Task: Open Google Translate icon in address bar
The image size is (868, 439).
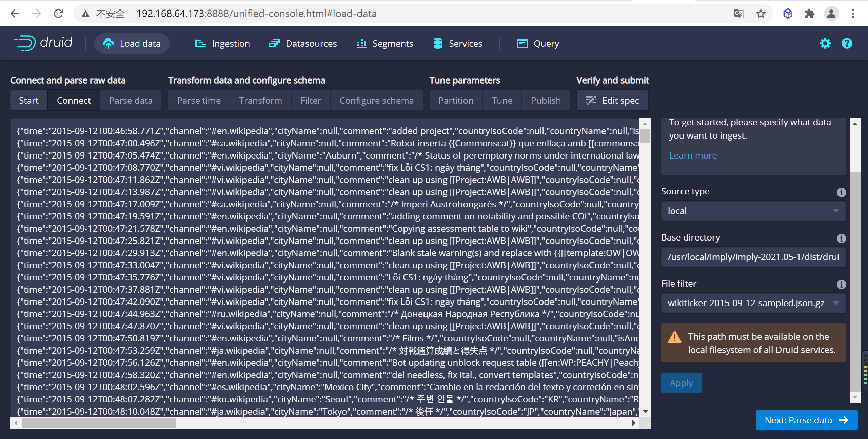Action: 739,14
